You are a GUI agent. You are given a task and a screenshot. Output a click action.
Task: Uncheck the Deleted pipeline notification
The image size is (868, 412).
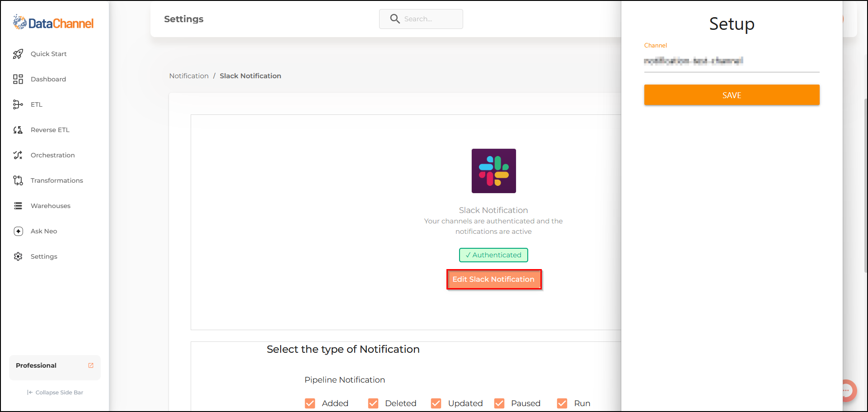(x=373, y=403)
